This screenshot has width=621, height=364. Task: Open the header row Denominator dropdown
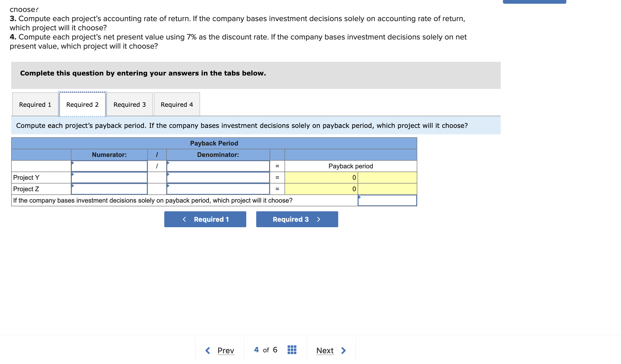(x=218, y=166)
